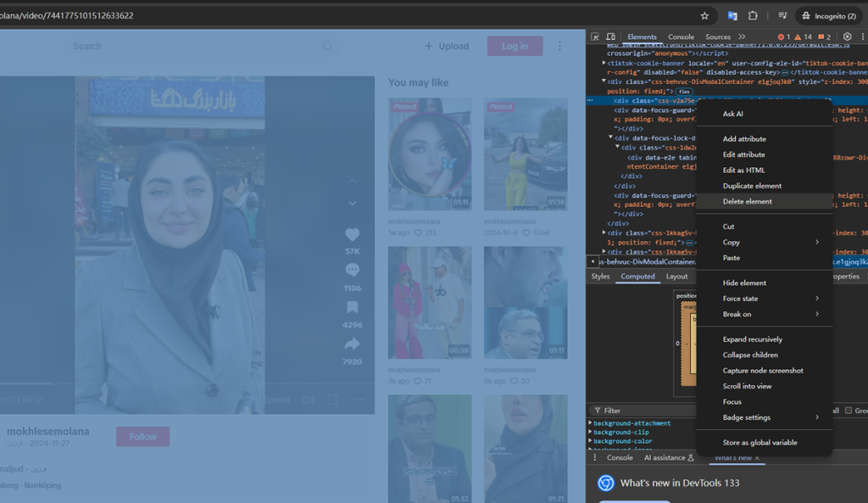Toggle the device toolbar icon

pos(610,37)
